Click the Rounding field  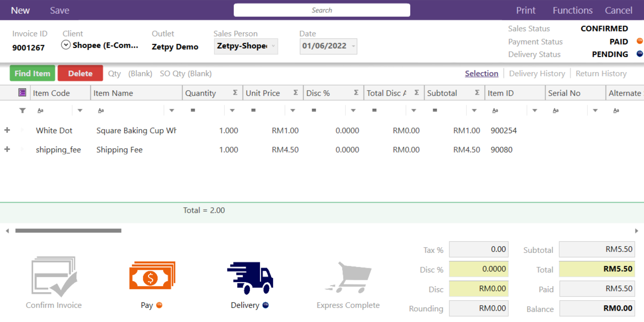[479, 308]
